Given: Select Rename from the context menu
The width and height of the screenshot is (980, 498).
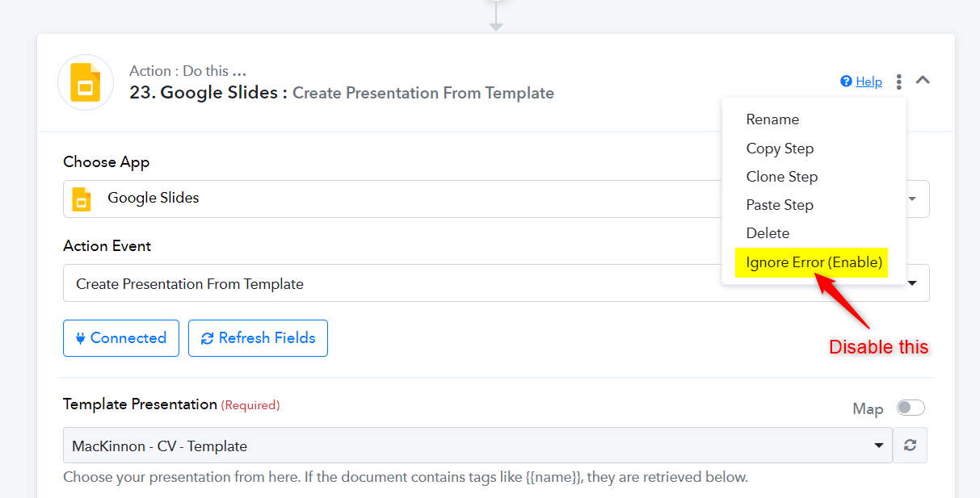Looking at the screenshot, I should click(x=772, y=119).
